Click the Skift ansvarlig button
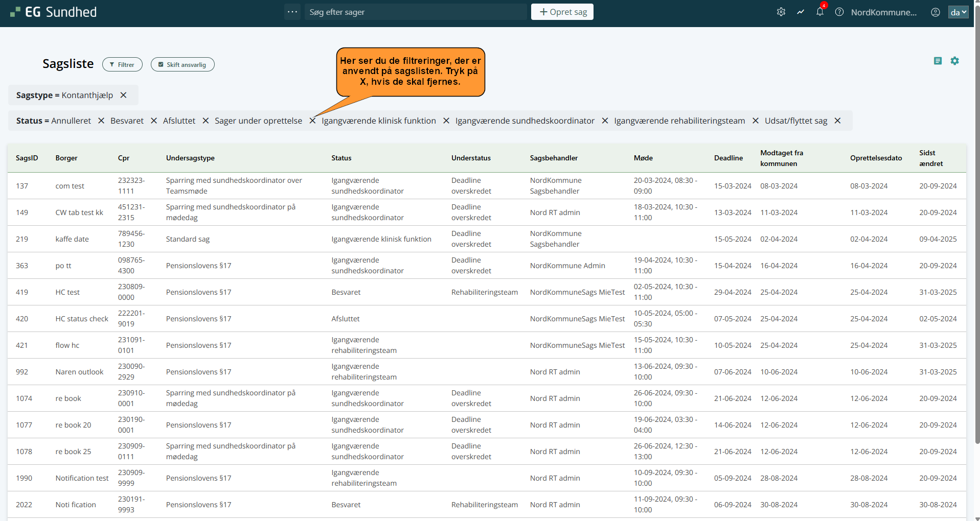Image resolution: width=980 pixels, height=521 pixels. tap(183, 64)
